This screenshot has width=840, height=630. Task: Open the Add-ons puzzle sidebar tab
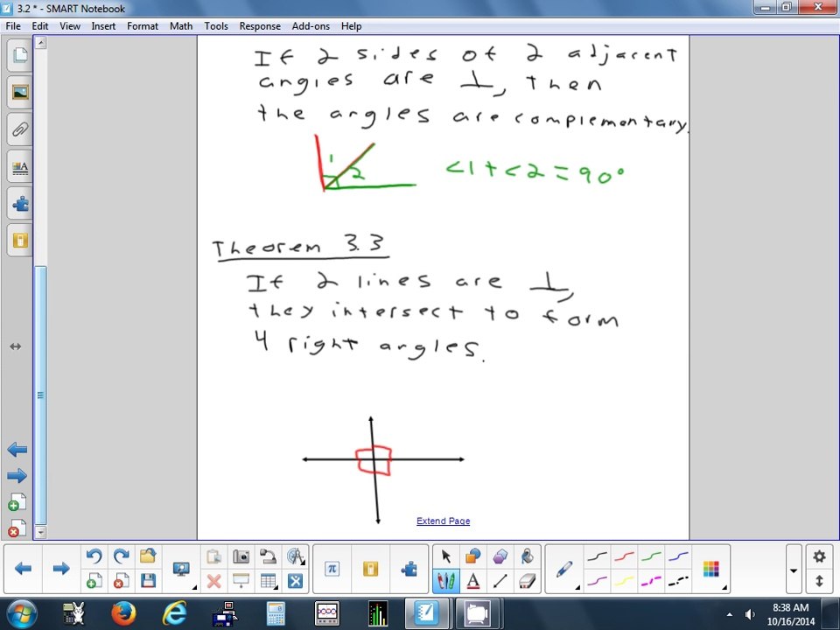[20, 204]
